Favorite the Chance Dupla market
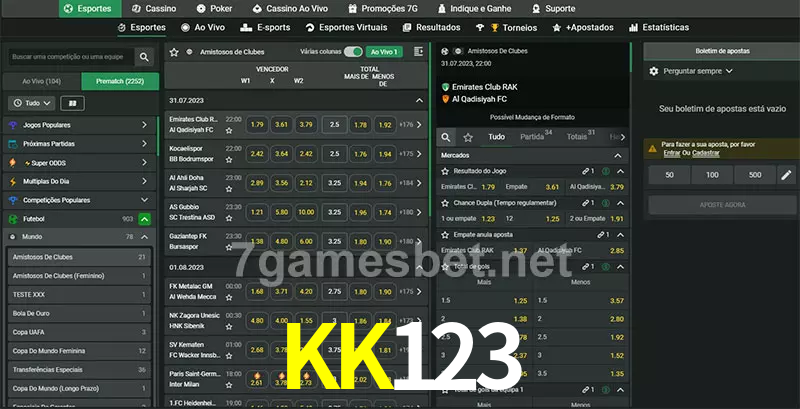Image resolution: width=800 pixels, height=409 pixels. point(445,203)
